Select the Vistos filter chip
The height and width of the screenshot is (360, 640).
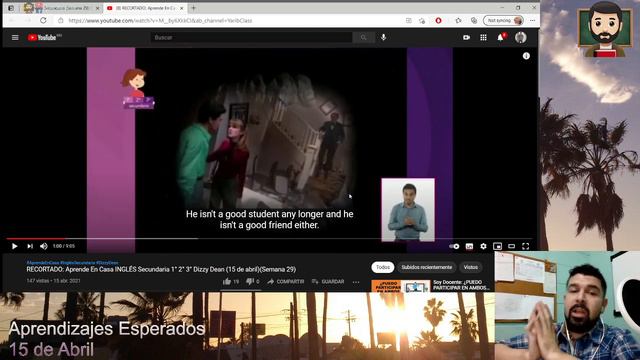click(x=471, y=267)
